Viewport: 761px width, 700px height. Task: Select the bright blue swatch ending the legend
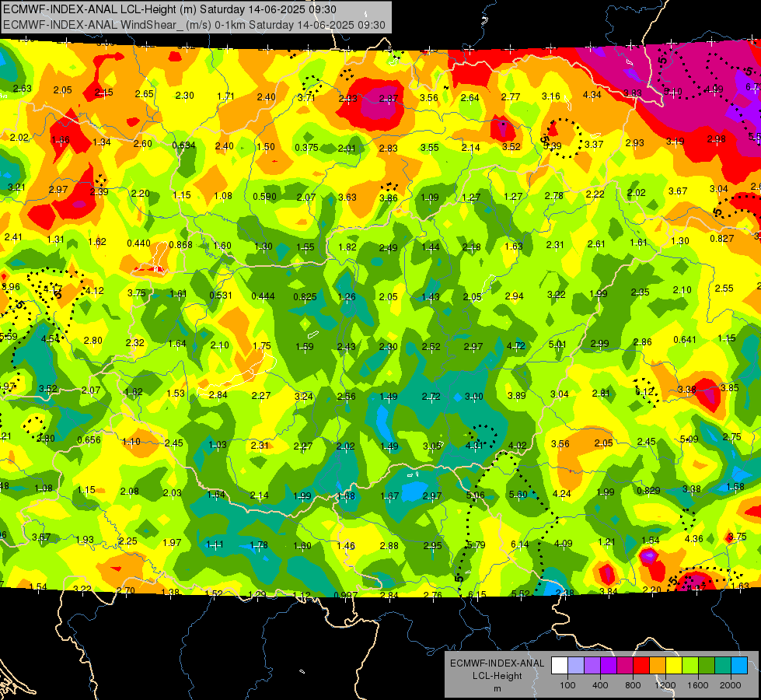click(739, 666)
